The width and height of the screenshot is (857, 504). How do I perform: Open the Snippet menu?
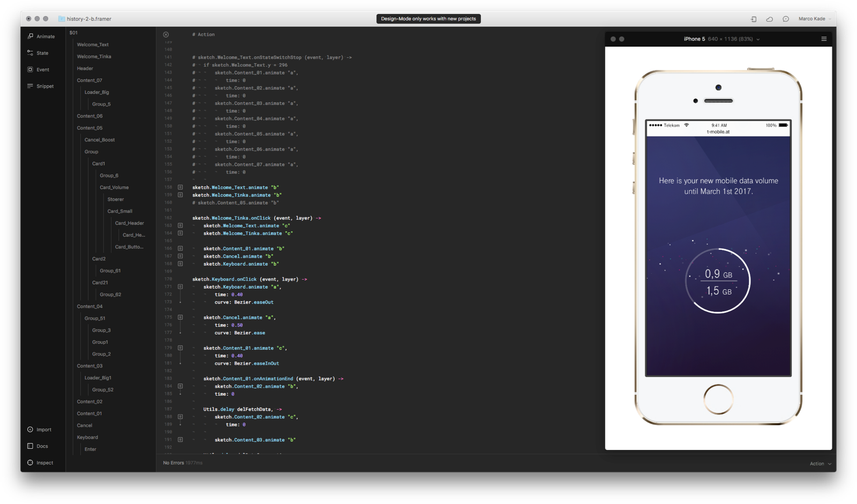(x=41, y=86)
